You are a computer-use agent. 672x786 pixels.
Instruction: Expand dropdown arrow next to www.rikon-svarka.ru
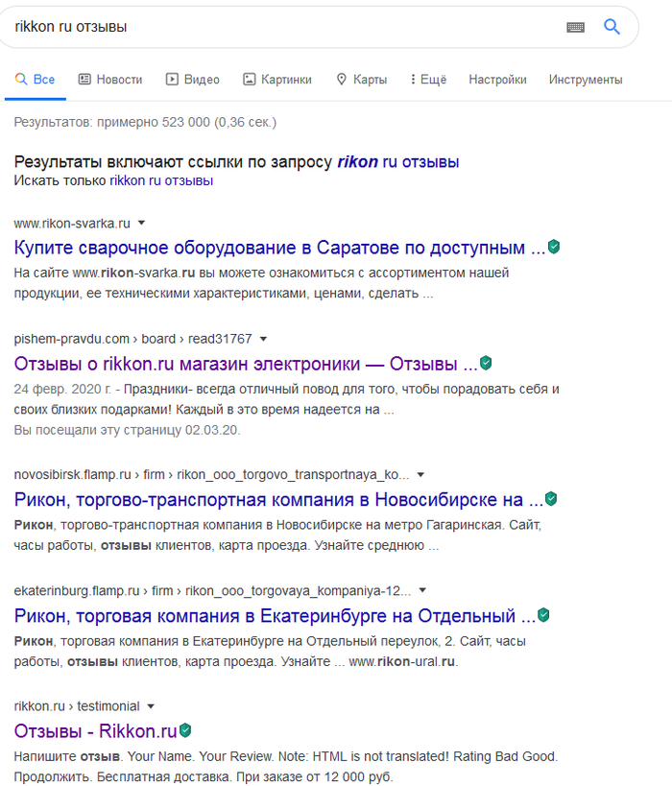(x=141, y=223)
